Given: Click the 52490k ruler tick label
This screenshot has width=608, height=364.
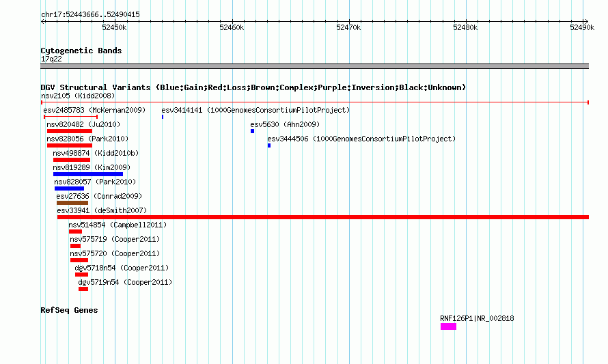Looking at the screenshot, I should tap(582, 27).
